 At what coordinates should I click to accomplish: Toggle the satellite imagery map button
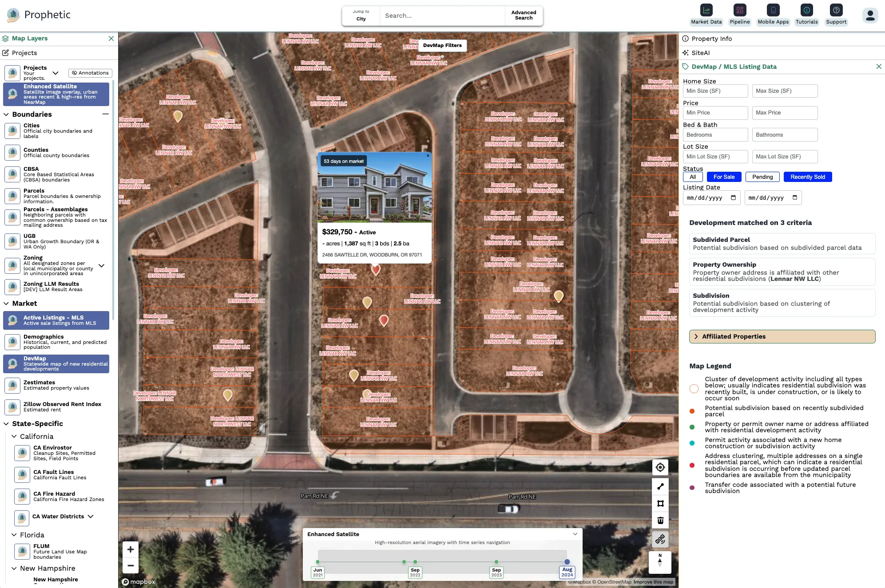tap(660, 539)
